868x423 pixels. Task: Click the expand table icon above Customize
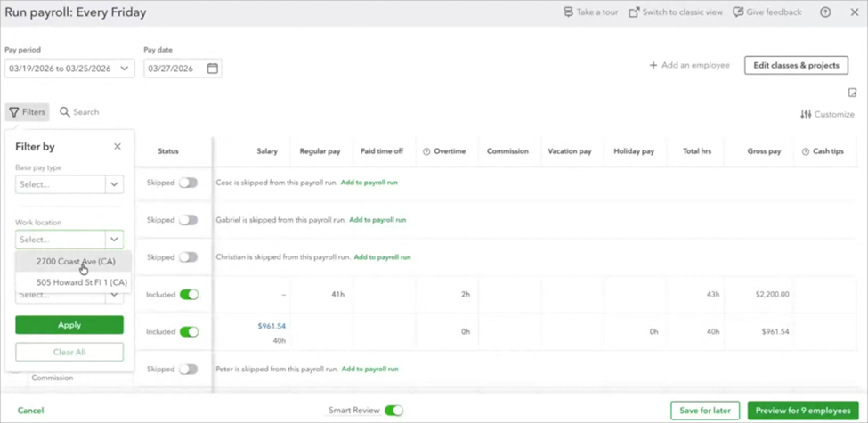pyautogui.click(x=852, y=93)
